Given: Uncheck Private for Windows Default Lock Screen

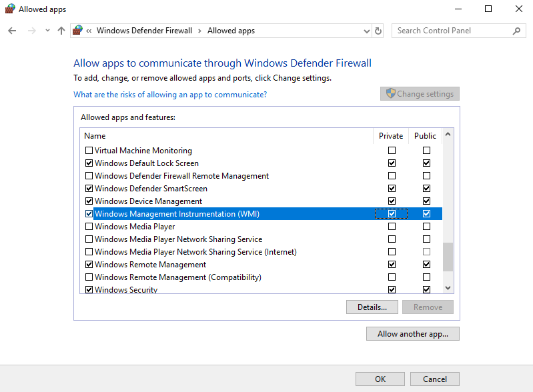Looking at the screenshot, I should (392, 163).
